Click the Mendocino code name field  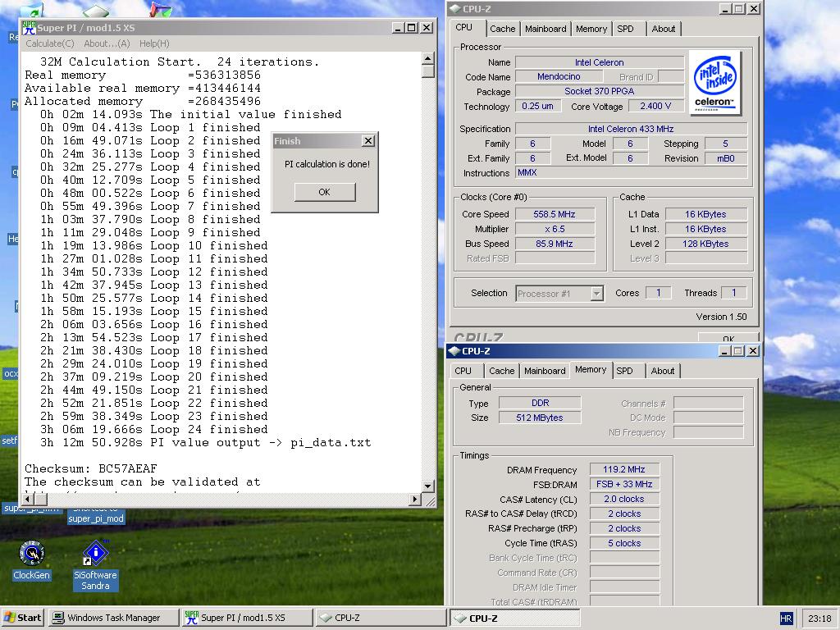tap(559, 76)
